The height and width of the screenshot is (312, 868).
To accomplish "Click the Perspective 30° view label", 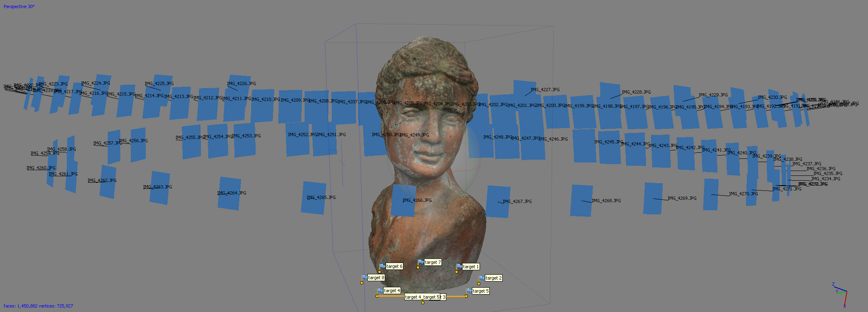I will 19,6.
